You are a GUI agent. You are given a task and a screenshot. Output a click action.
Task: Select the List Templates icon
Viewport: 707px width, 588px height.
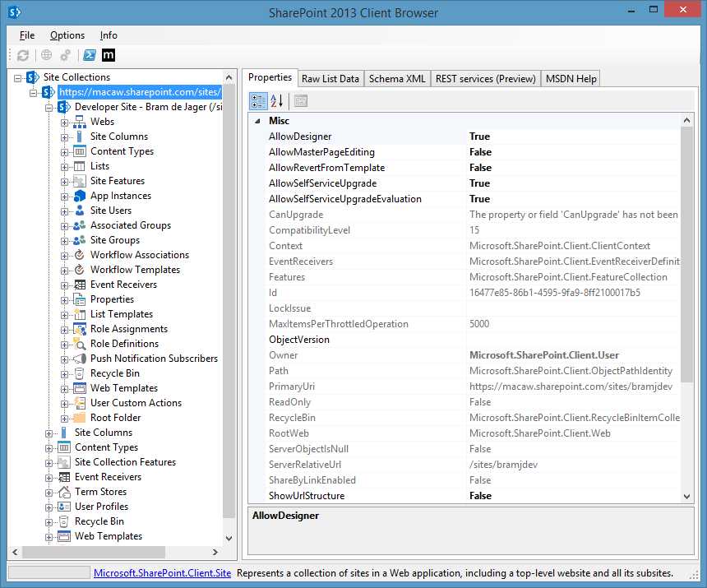[80, 314]
